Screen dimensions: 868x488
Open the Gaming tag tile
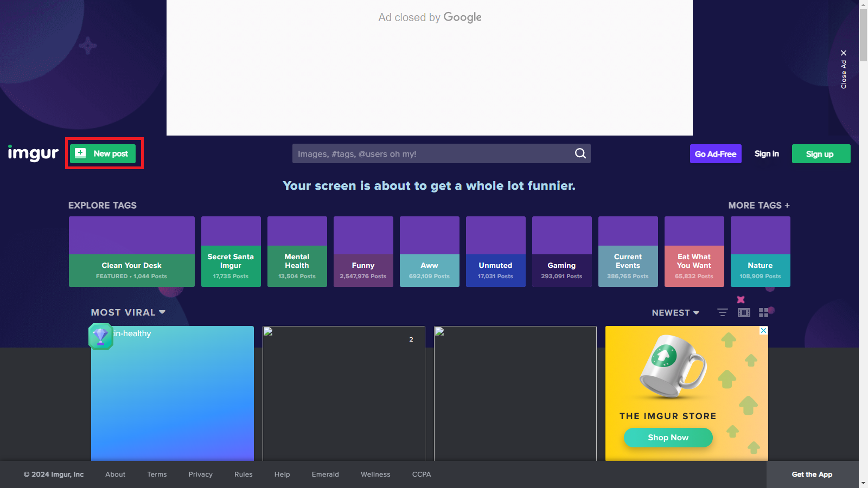tap(562, 252)
